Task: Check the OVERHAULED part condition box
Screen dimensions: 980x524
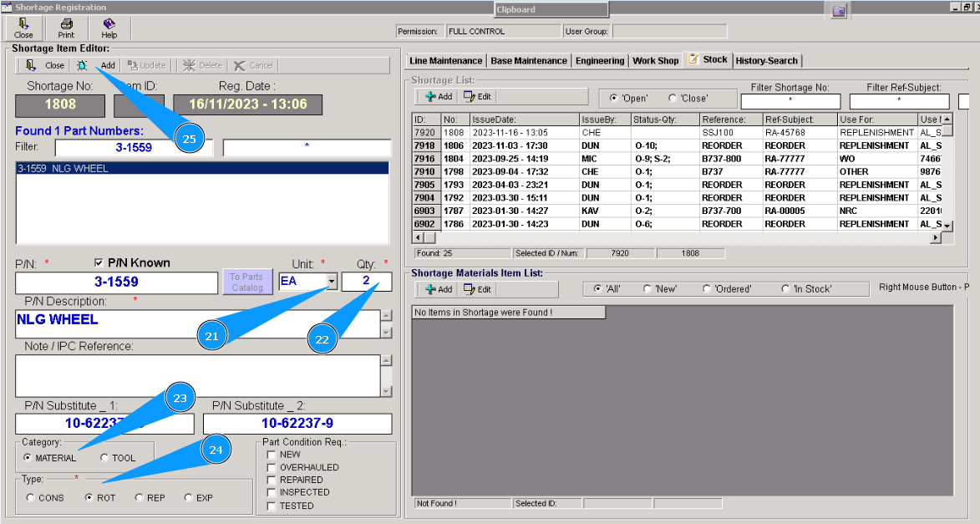Action: [x=272, y=467]
